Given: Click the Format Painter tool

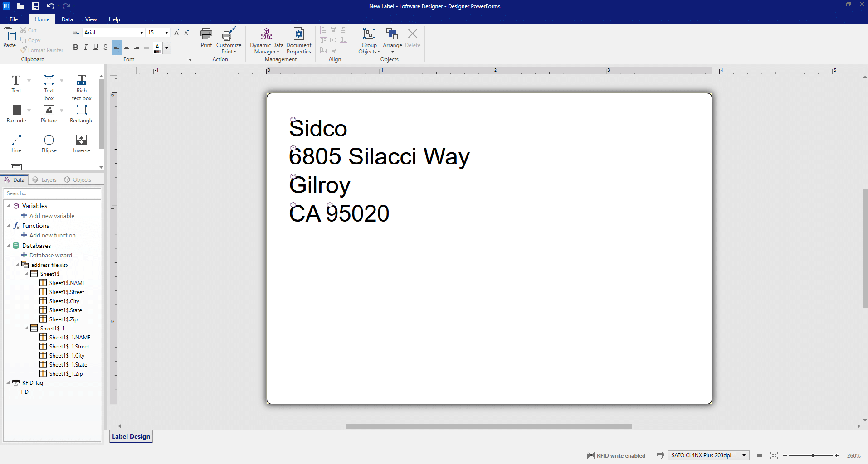Looking at the screenshot, I should pyautogui.click(x=42, y=50).
